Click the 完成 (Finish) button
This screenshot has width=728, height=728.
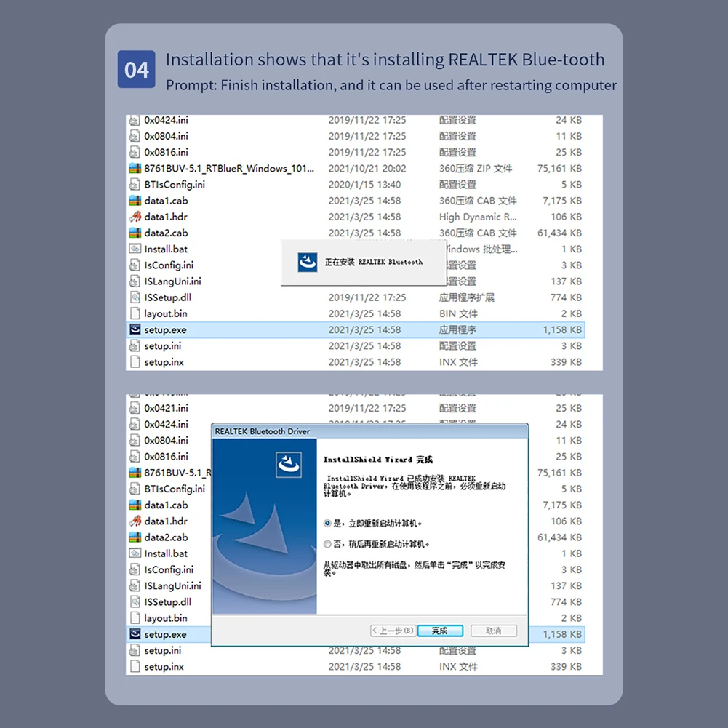tap(440, 631)
